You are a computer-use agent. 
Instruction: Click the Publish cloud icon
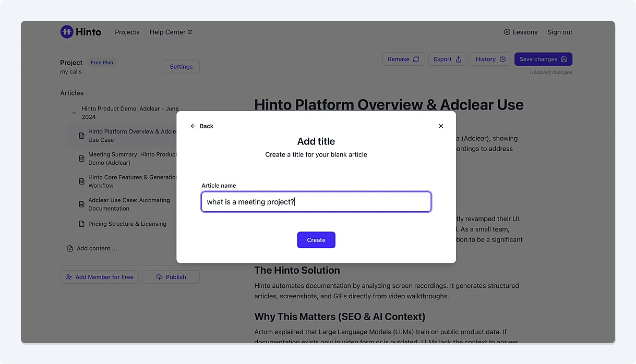160,277
